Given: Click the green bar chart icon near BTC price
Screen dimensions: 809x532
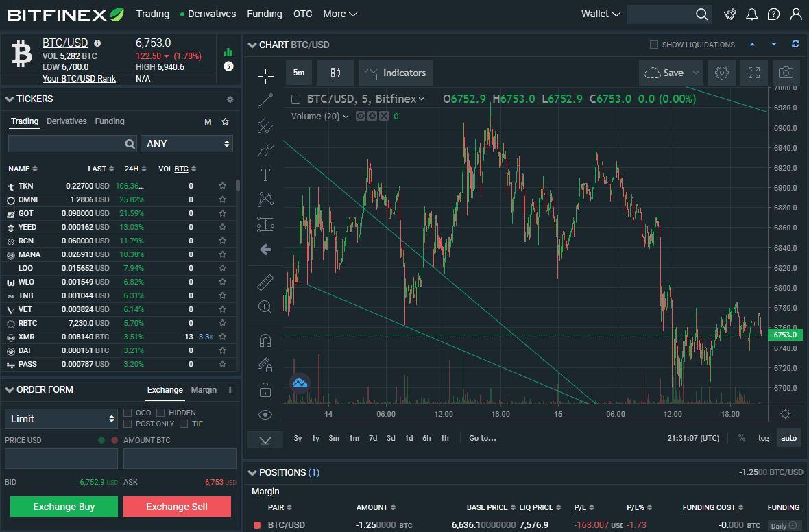Looking at the screenshot, I should click(x=228, y=52).
